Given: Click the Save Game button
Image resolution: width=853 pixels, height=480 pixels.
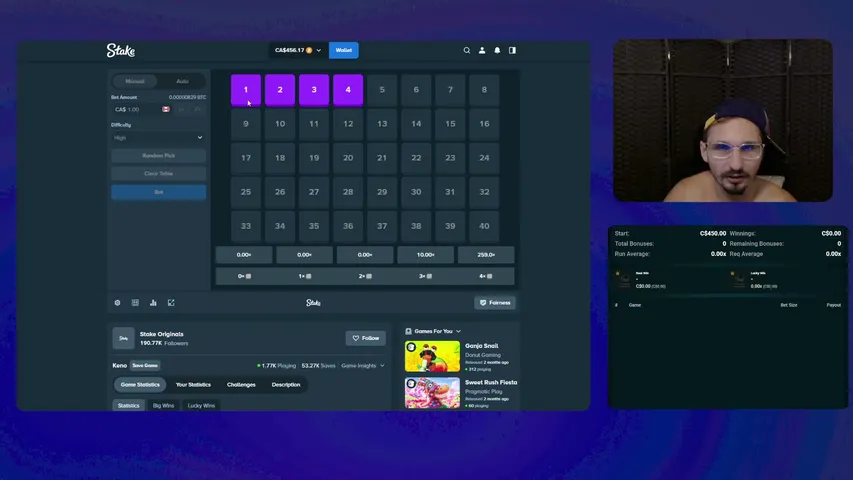Looking at the screenshot, I should 145,366.
